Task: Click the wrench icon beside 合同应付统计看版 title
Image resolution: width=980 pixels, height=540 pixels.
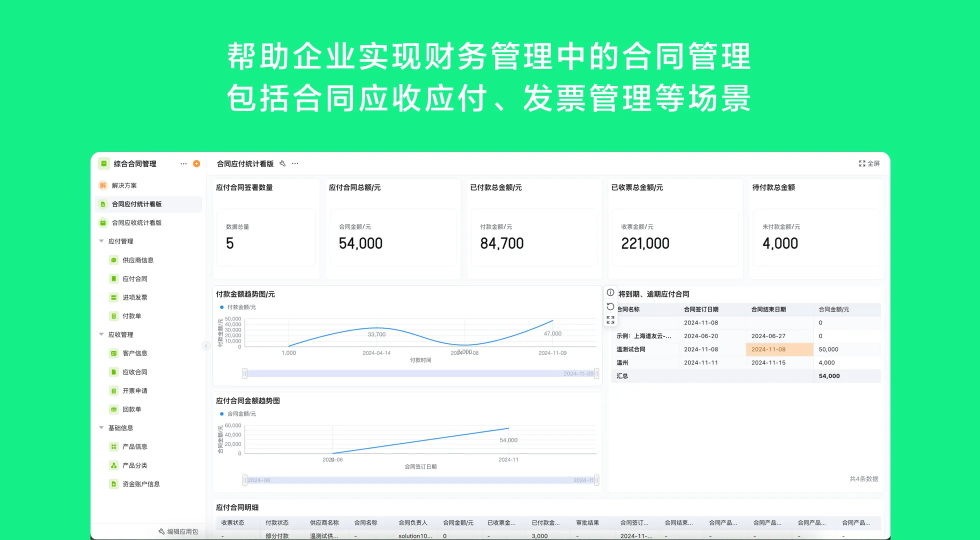Action: click(282, 163)
